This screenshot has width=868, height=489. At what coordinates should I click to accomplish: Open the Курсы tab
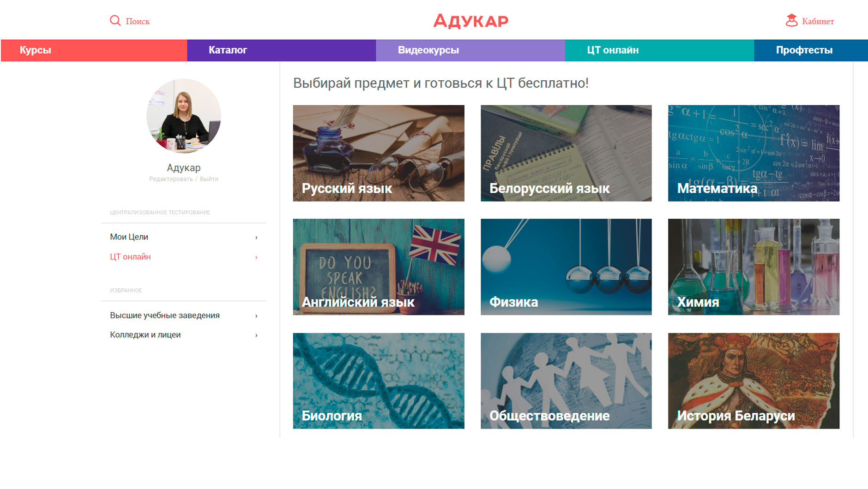coord(94,50)
